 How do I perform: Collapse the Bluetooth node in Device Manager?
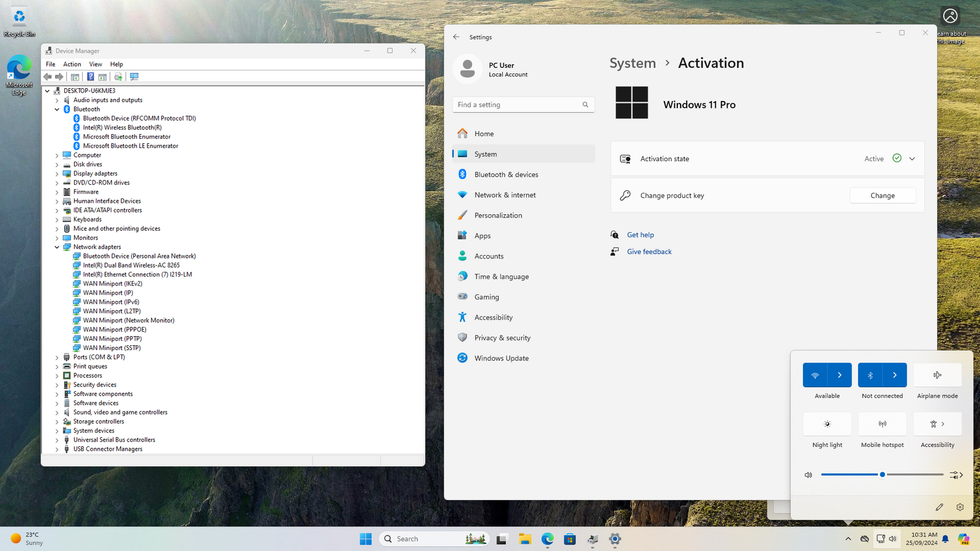(57, 110)
